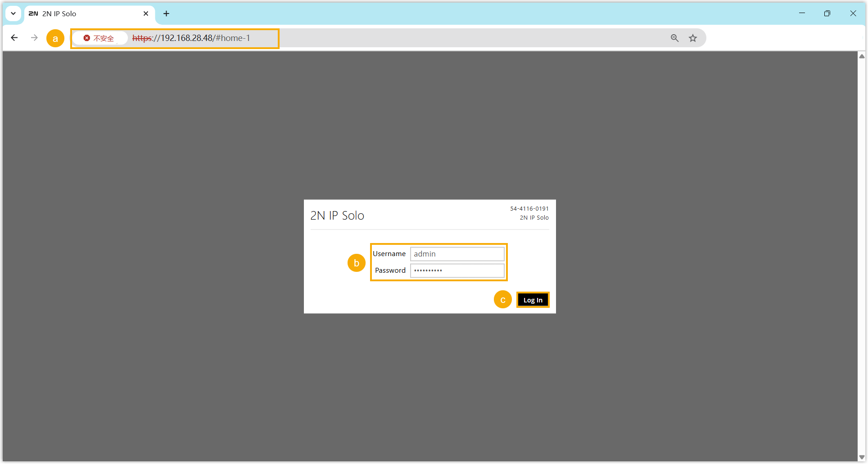Click the scrollbar down arrow

(x=862, y=457)
